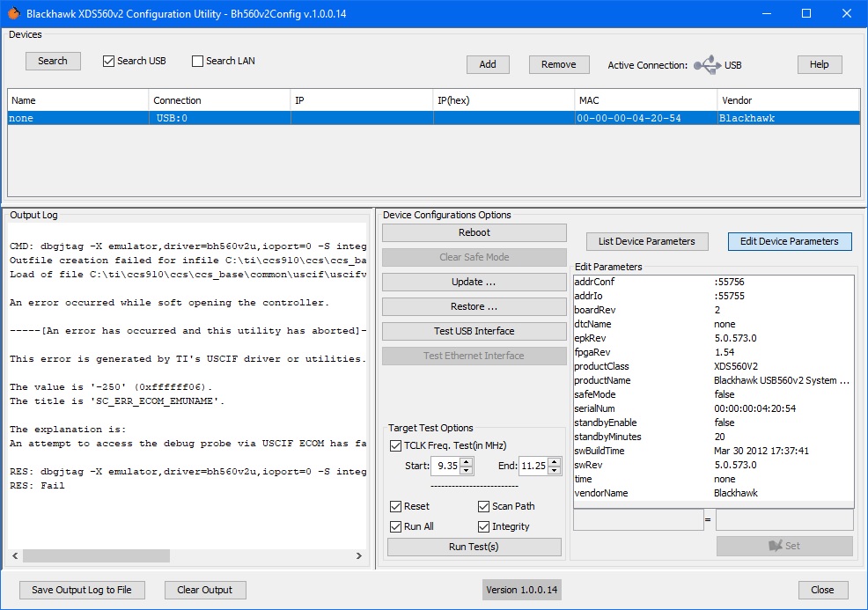Click the Vendor column header

(788, 100)
